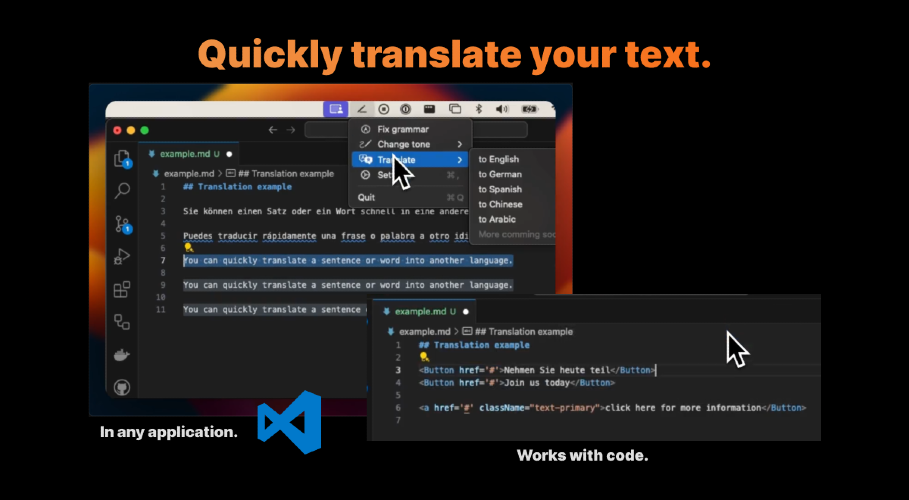Click the round keyhole icon after the record icon
This screenshot has width=909, height=500.
click(x=406, y=109)
